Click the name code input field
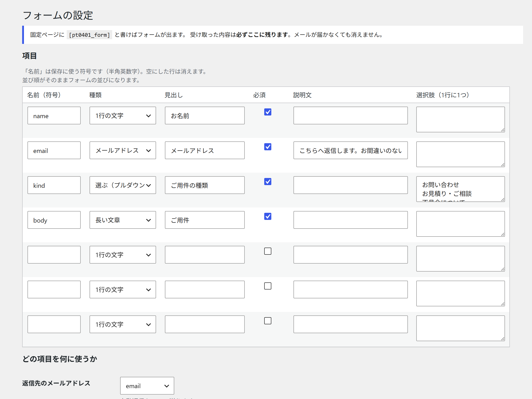The height and width of the screenshot is (399, 532). 54,116
